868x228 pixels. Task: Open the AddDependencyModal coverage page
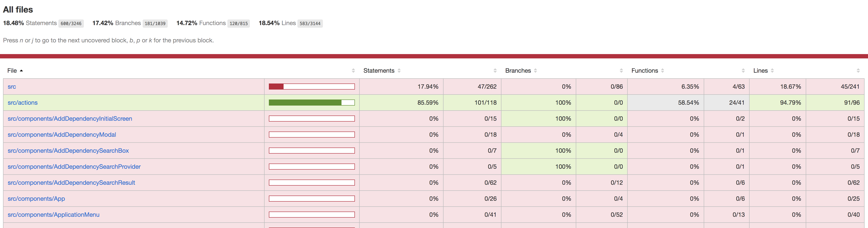tap(62, 134)
